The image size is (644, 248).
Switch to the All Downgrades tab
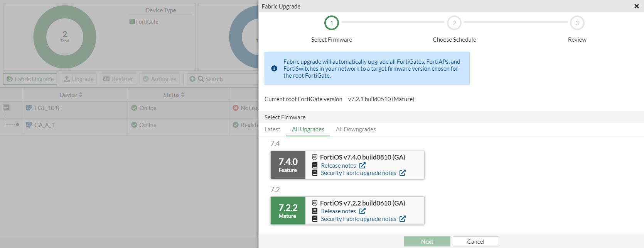[x=356, y=129]
